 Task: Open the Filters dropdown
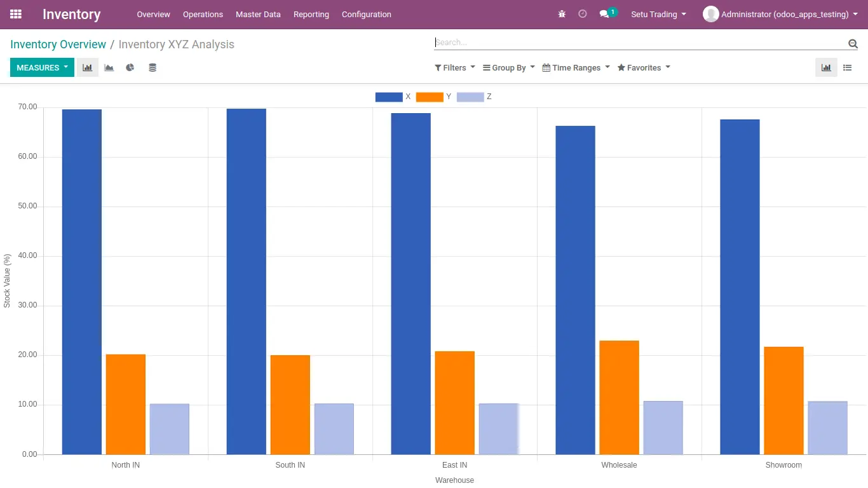tap(455, 67)
